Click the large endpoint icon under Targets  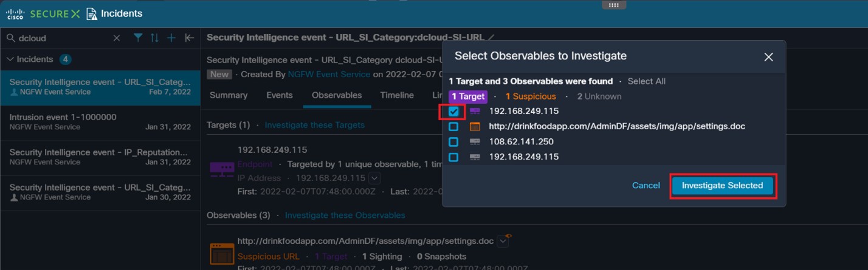coord(221,169)
